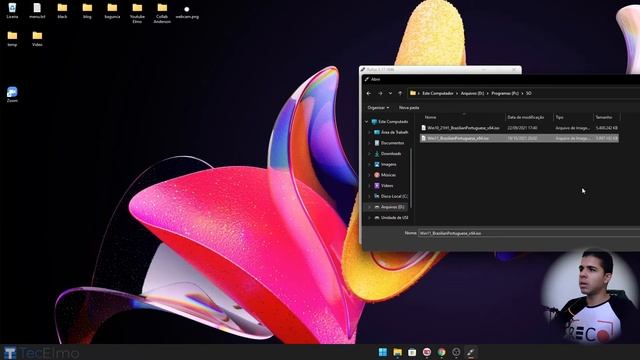Click Arquivos (D:) in the address path
640x360 pixels.
coord(472,93)
